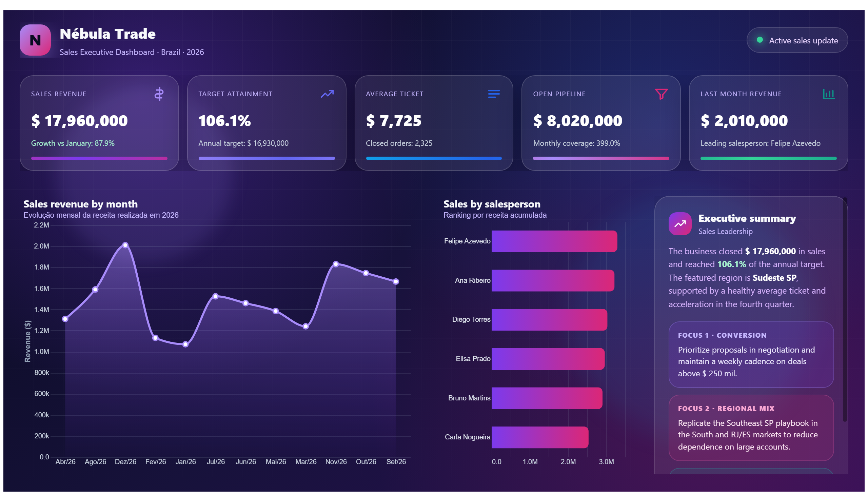This screenshot has width=868, height=495.
Task: Click the Focus 1 · Conversion card
Action: [751, 355]
